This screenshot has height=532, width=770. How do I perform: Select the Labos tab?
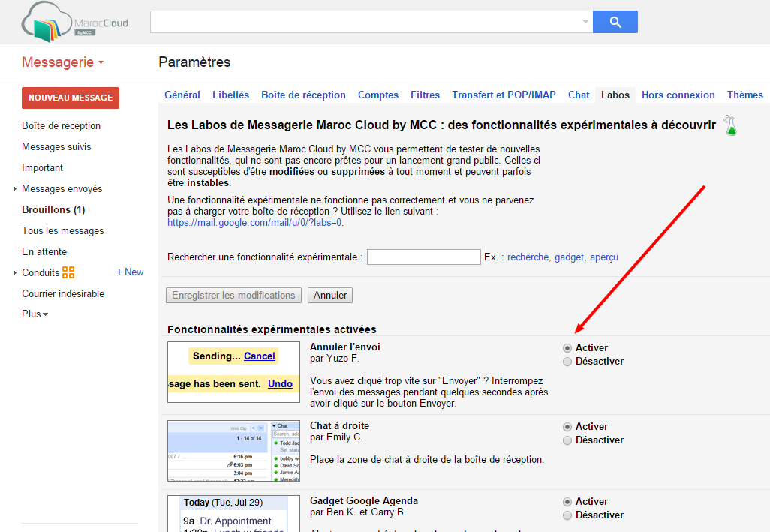click(615, 95)
